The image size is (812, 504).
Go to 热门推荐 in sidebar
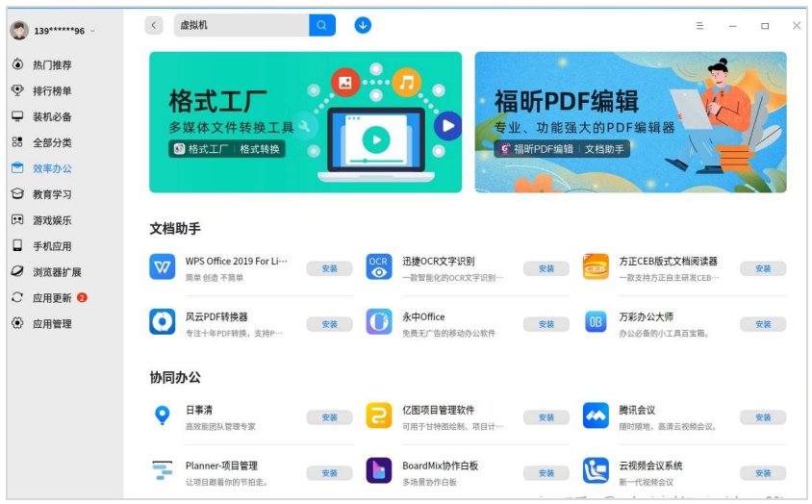point(52,65)
